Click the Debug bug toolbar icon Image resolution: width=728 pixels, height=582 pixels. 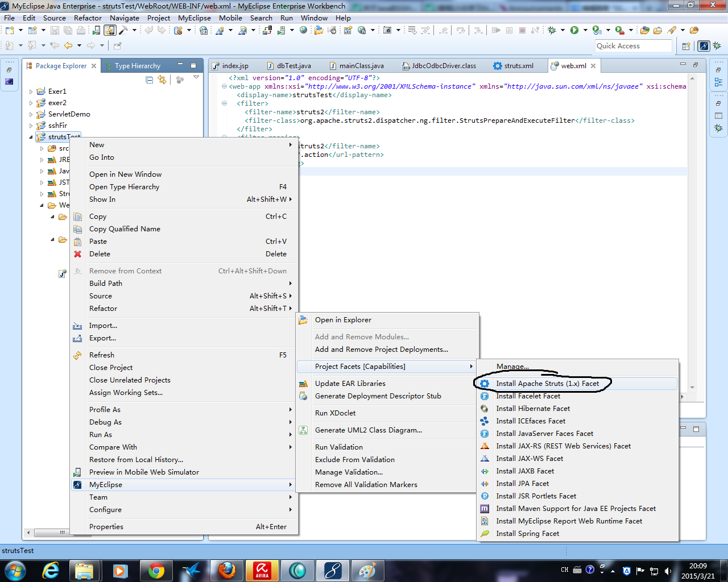551,30
